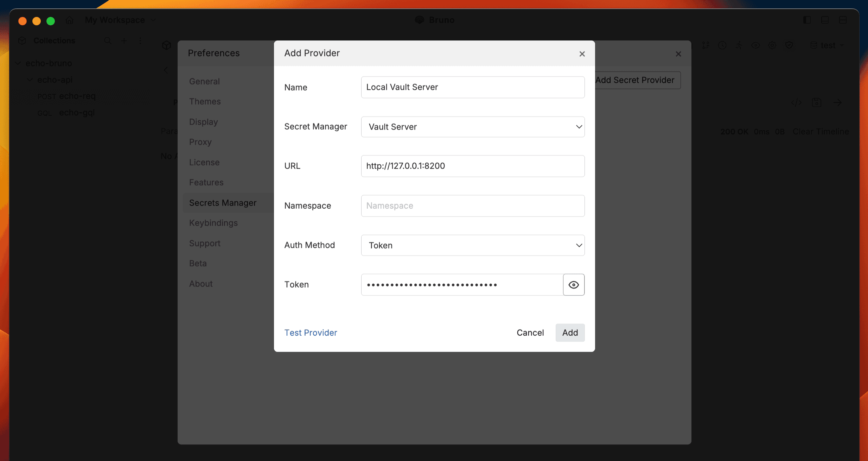Switch to the Proxy preferences tab

200,142
